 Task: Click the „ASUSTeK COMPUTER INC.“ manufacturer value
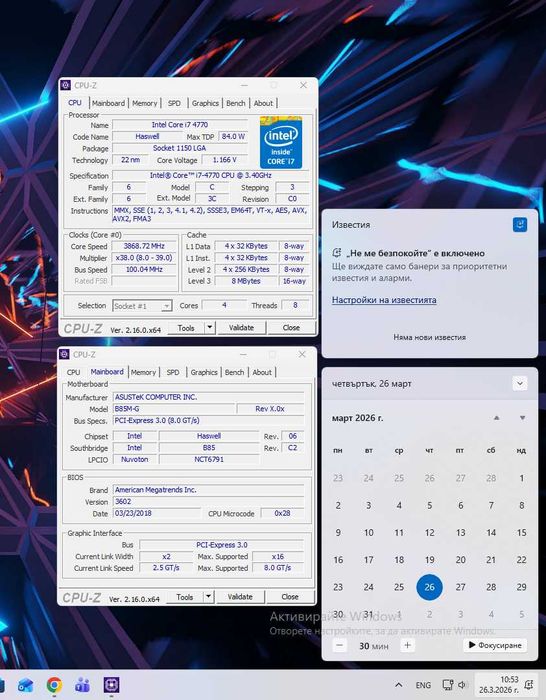coord(208,397)
